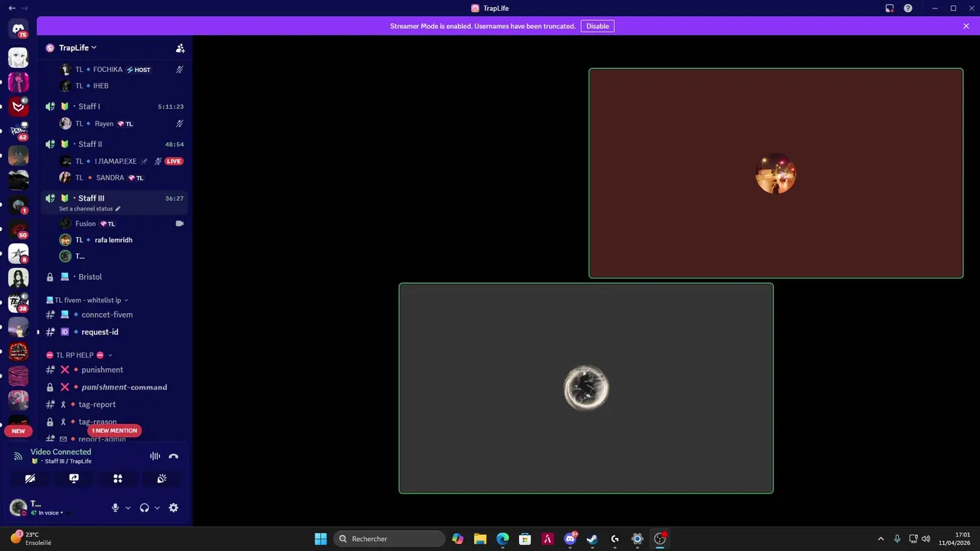980x551 pixels.
Task: Open headphones output options chevron
Action: [157, 507]
